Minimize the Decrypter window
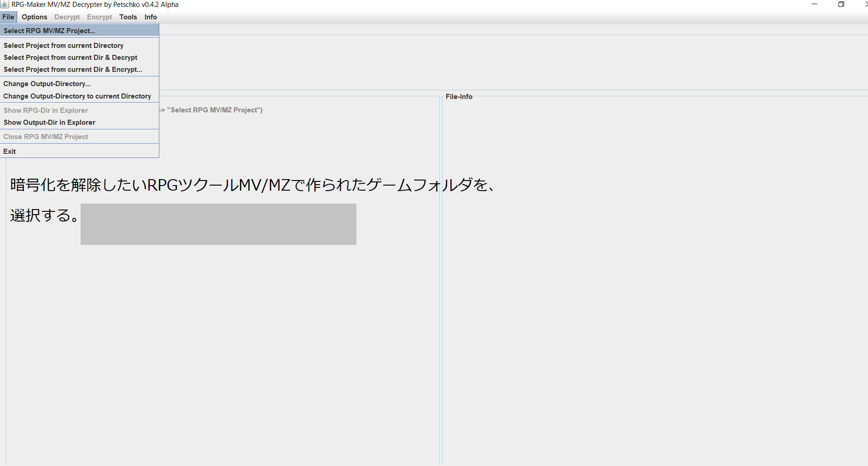Image resolution: width=868 pixels, height=466 pixels. pos(815,5)
